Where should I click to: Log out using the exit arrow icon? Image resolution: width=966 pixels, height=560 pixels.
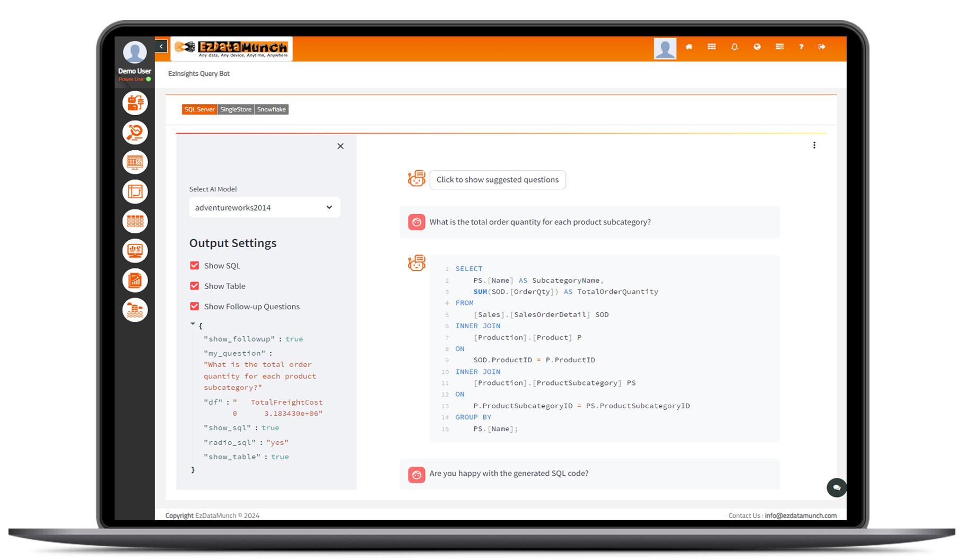822,47
